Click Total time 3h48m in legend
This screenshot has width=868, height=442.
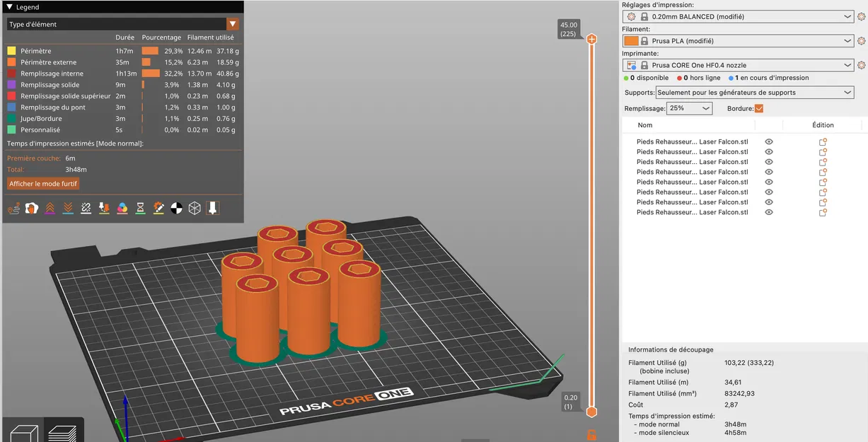tap(76, 170)
